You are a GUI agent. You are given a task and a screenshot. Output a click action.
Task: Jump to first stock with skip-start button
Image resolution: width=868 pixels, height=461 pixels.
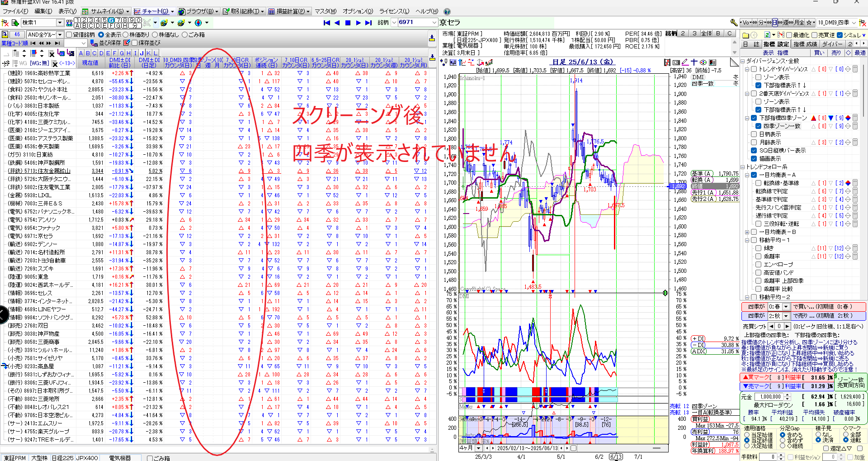[x=327, y=23]
